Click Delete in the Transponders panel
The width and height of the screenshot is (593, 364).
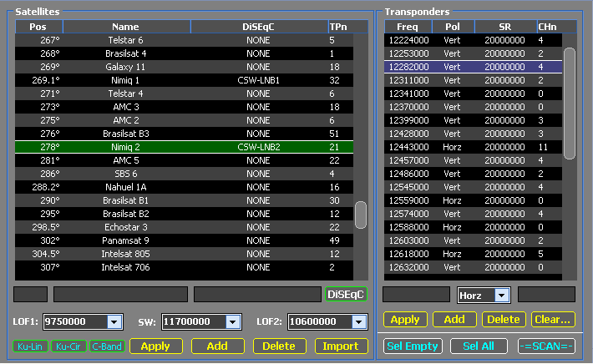[x=504, y=320]
